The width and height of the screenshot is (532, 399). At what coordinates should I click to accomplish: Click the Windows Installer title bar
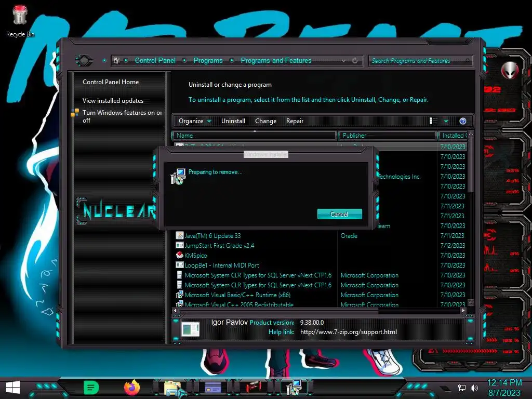(265, 154)
